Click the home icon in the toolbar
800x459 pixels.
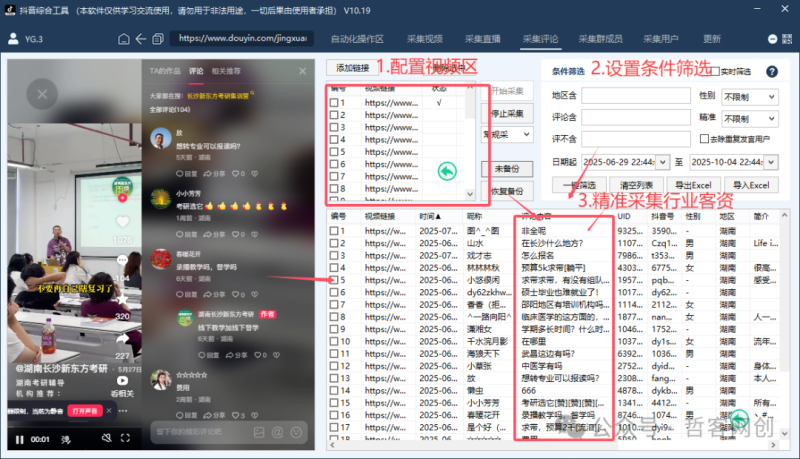(x=123, y=39)
